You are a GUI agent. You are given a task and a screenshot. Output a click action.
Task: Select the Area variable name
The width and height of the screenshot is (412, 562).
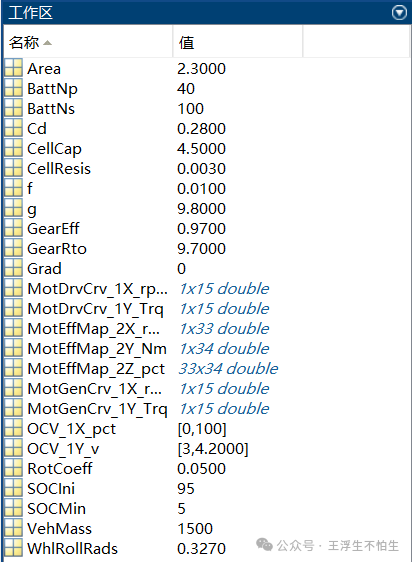click(x=44, y=69)
